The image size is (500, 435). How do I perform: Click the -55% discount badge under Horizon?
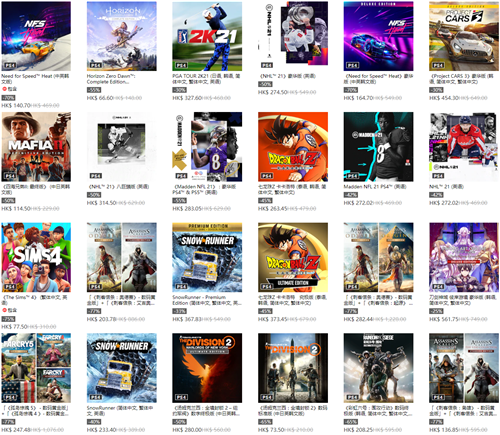pos(94,90)
